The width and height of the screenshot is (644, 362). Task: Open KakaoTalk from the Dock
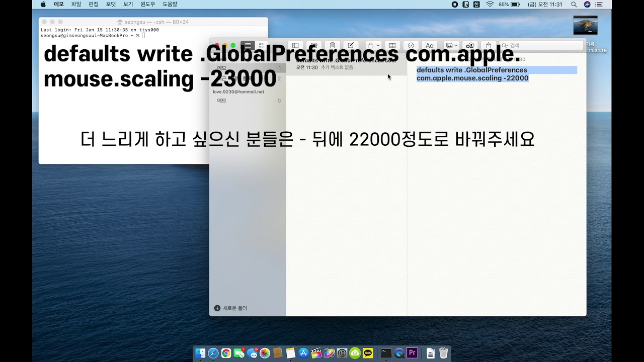click(368, 353)
